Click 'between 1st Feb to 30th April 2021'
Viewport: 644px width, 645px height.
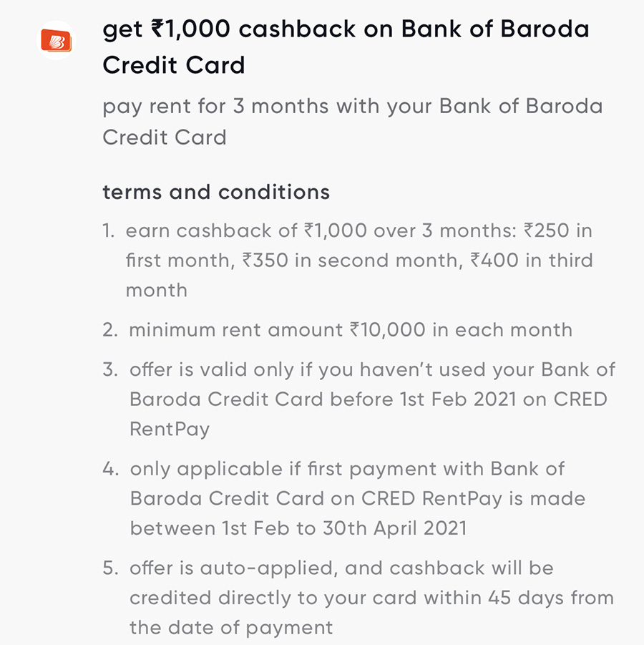tap(298, 528)
